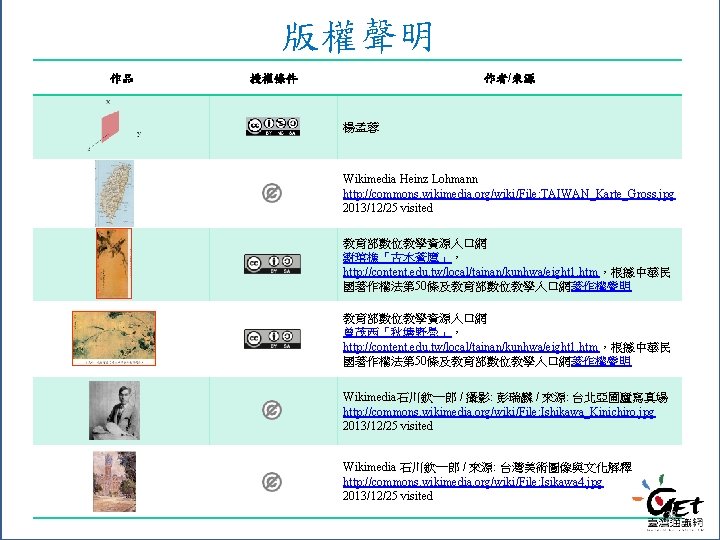
Task: Click public domain icon beside Ishikawa_Kinichiro.jpg entry
Action: pyautogui.click(x=271, y=410)
